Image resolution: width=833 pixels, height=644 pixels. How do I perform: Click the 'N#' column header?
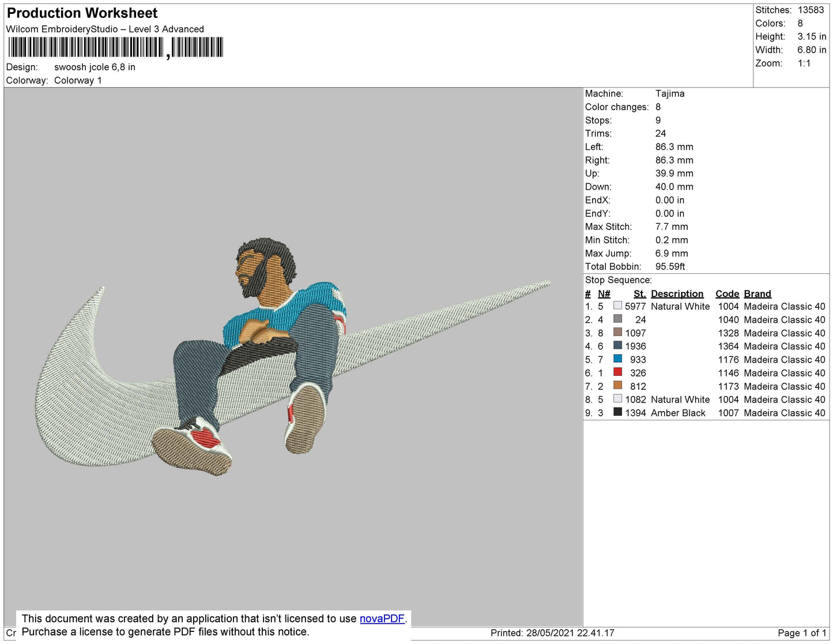pos(604,293)
